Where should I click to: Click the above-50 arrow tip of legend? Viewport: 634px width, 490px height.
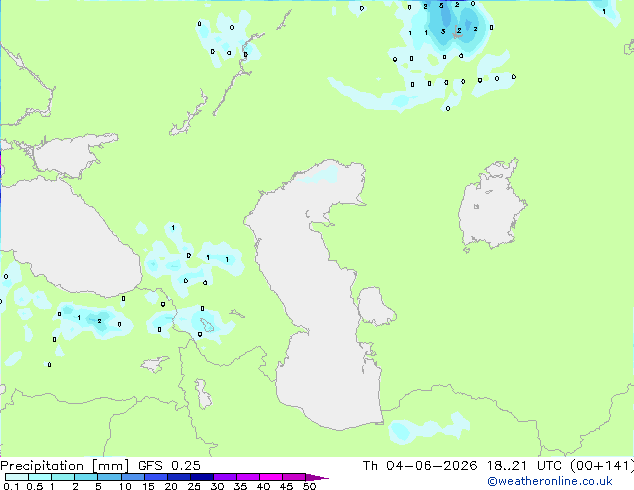[x=317, y=477]
